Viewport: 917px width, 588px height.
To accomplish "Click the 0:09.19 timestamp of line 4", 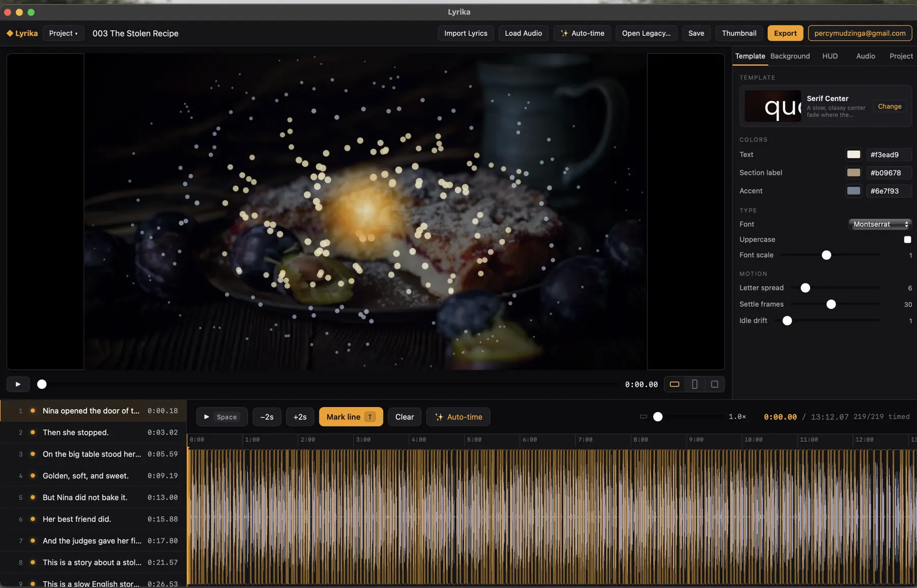I will (163, 476).
